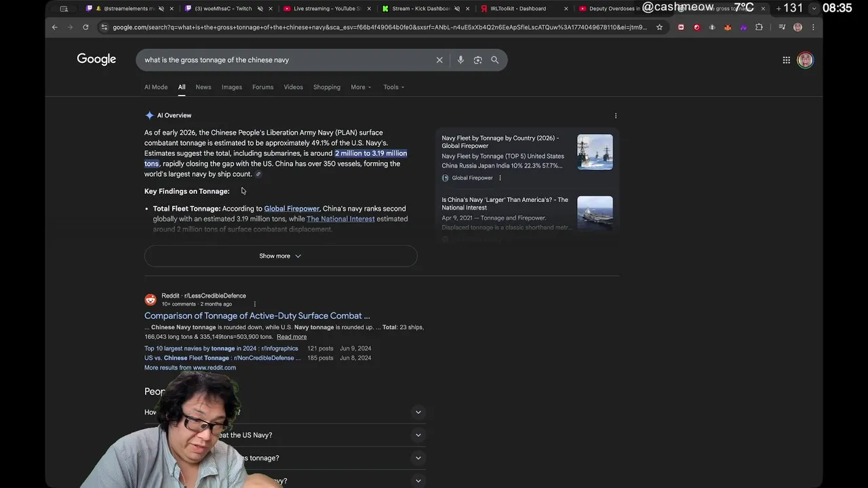Expand the More search filters dropdown
The image size is (868, 488).
[x=361, y=87]
